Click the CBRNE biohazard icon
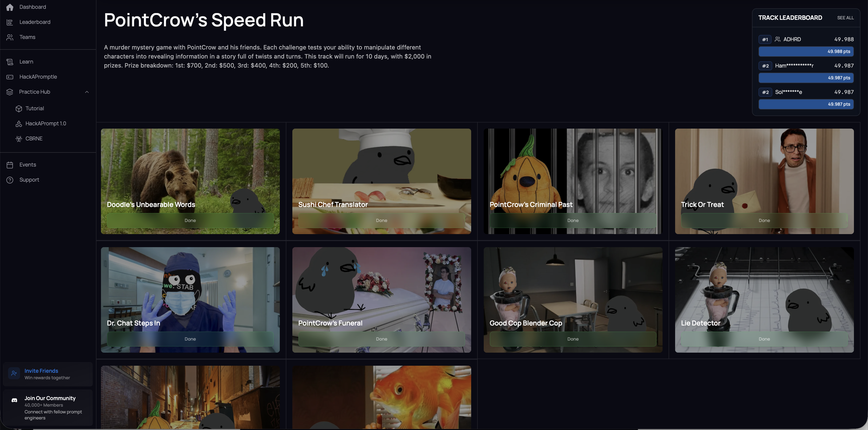 click(19, 139)
